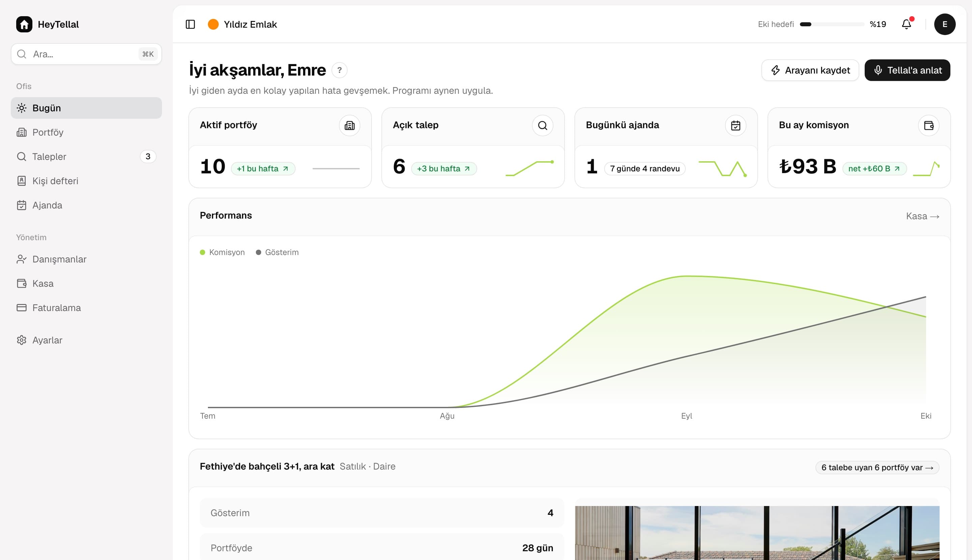Open Talepler in the sidebar

(86, 157)
